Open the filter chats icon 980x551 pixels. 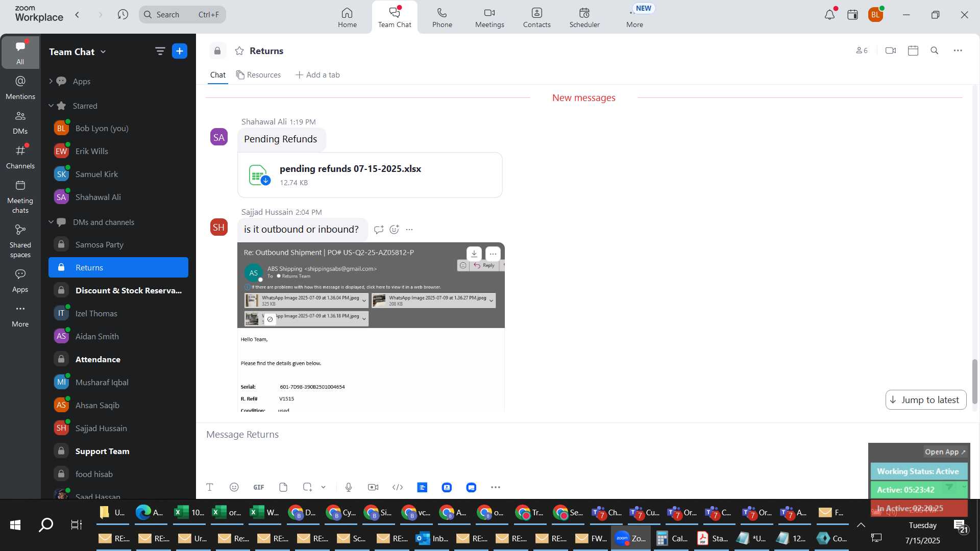[x=160, y=51]
